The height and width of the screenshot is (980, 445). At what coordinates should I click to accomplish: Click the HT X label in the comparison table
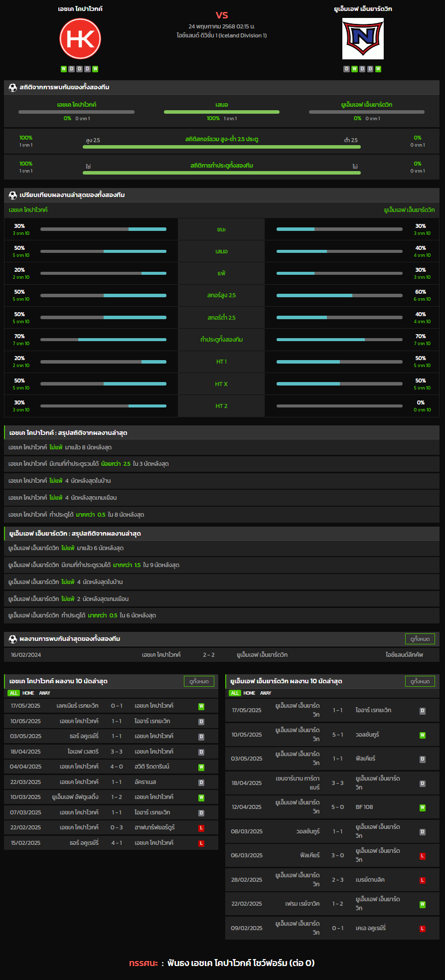(x=221, y=384)
